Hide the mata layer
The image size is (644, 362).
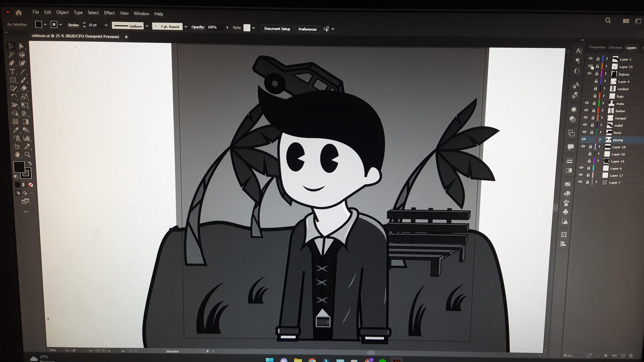click(587, 103)
